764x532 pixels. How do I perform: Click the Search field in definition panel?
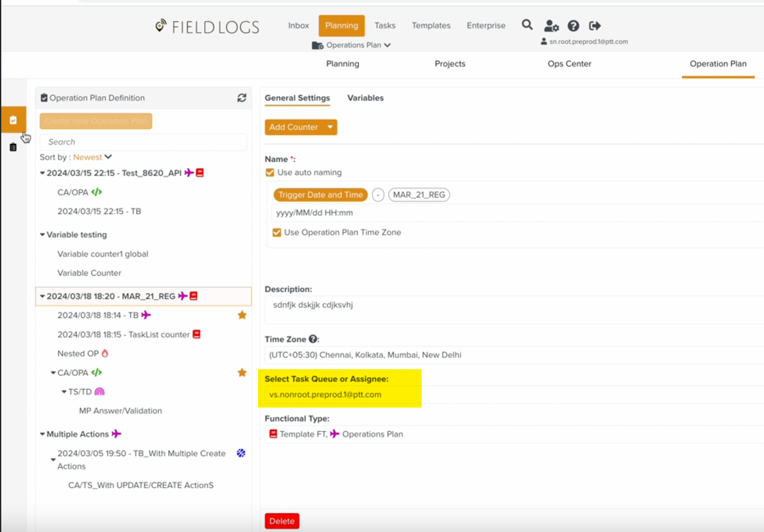[143, 142]
